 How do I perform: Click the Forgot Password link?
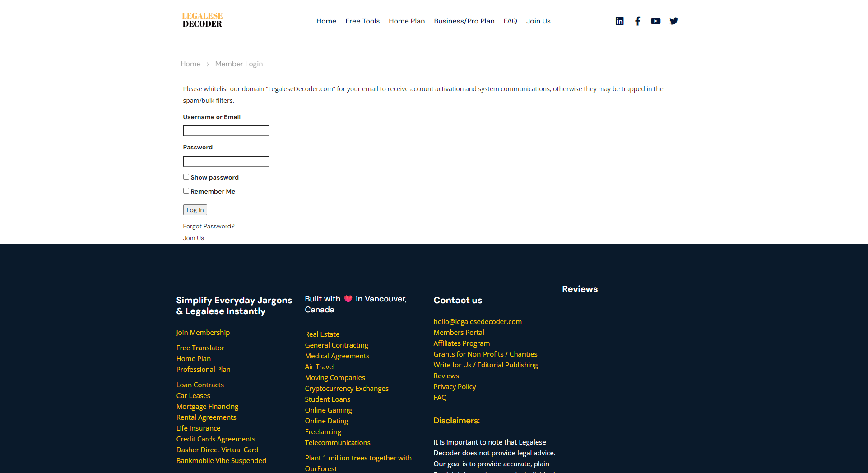point(209,226)
